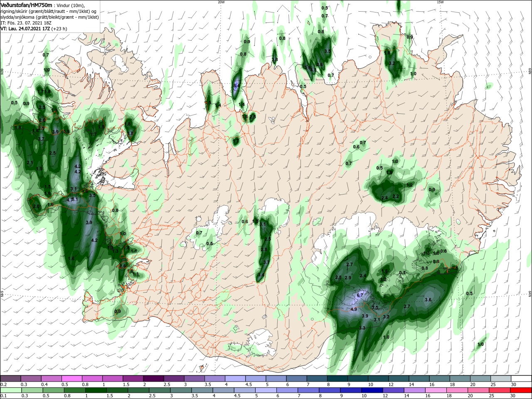Click the 2.1 precipitation value on the map
Screen dimensions: 532x399
click(x=30, y=163)
